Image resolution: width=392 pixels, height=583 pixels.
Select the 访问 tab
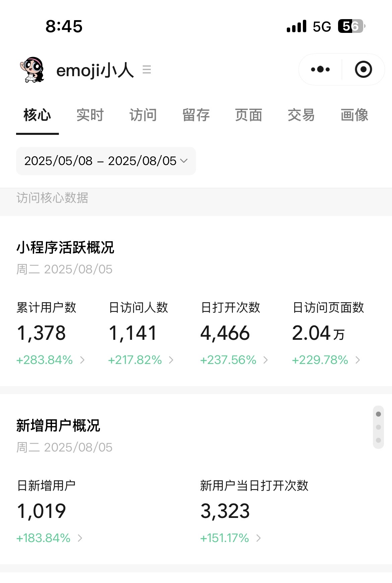click(143, 115)
